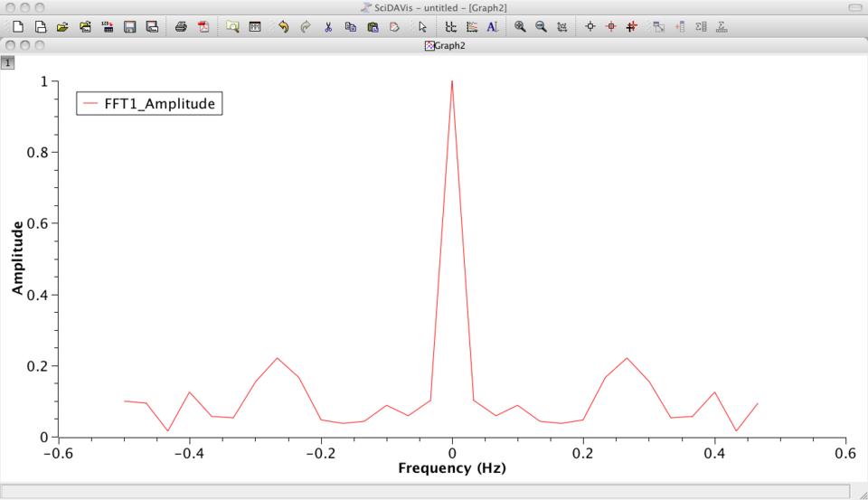Undo the last action
Viewport: 868px width, 500px height.
pos(283,27)
